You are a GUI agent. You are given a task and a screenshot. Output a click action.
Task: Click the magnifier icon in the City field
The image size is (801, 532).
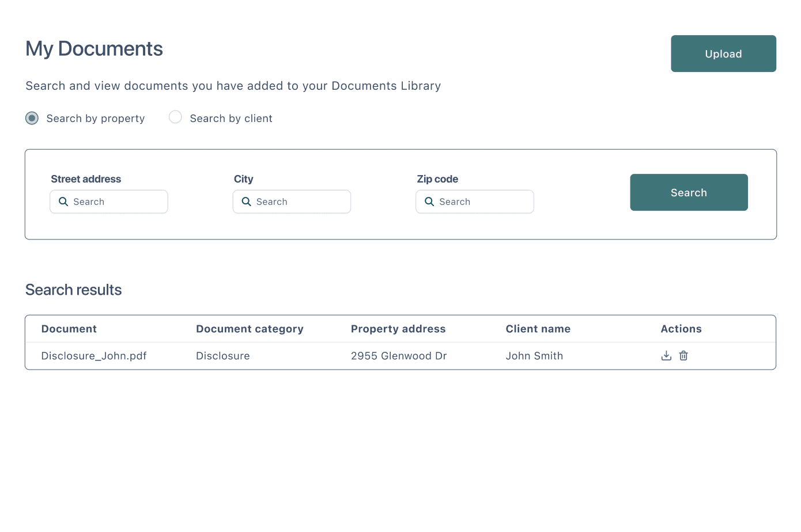point(246,202)
